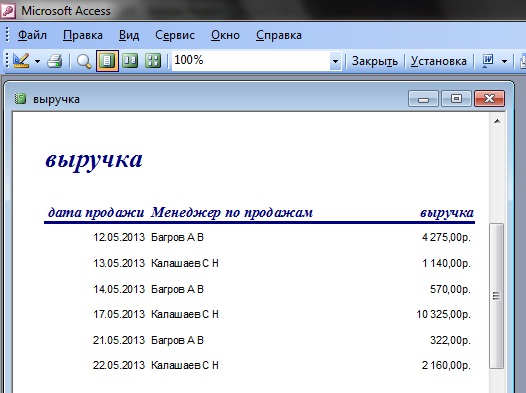Click the Закрыть button
The image size is (526, 393).
(x=374, y=61)
